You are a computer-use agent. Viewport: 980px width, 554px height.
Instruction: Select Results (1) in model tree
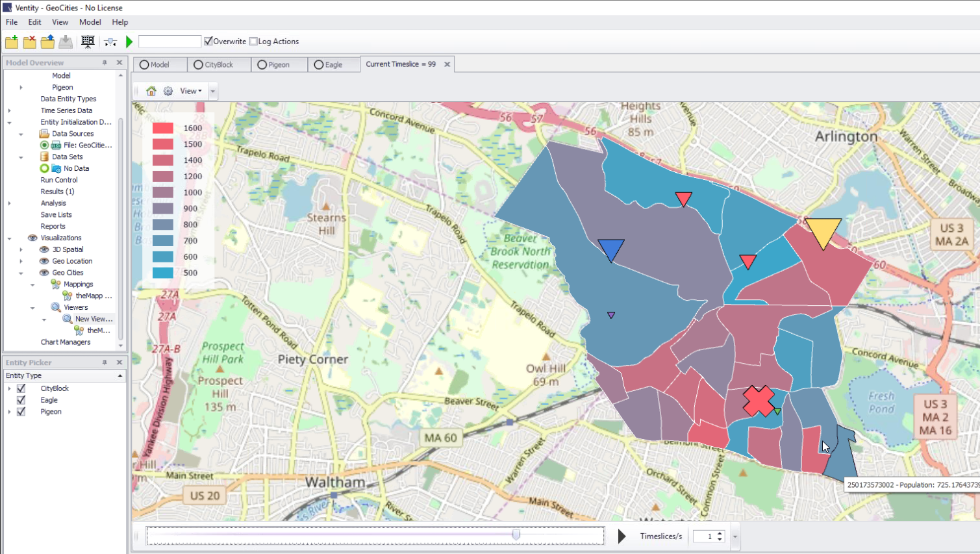57,192
